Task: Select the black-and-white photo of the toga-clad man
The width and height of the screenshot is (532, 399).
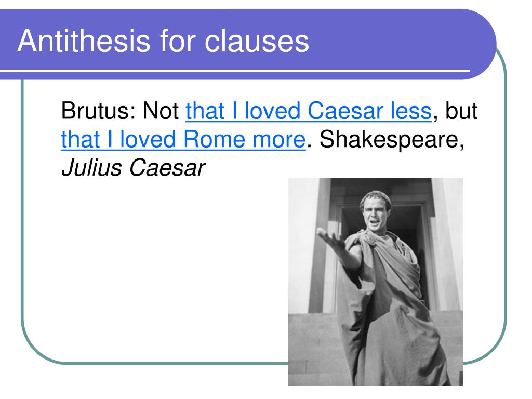Action: [376, 282]
